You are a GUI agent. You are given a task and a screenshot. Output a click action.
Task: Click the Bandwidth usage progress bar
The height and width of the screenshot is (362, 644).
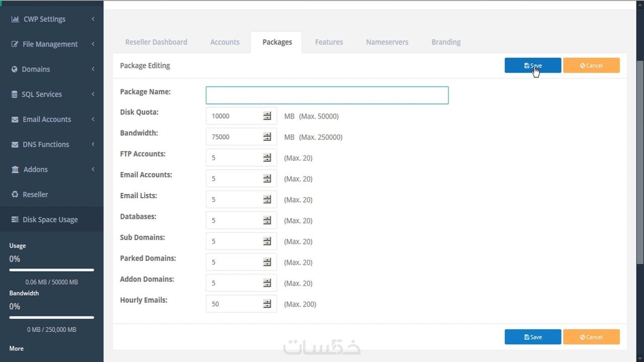[x=51, y=317]
